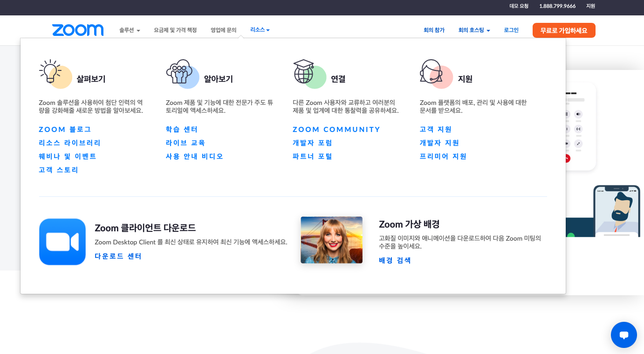Click the 알아보기 section heading
Screen dimensions: 644x354
click(219, 79)
